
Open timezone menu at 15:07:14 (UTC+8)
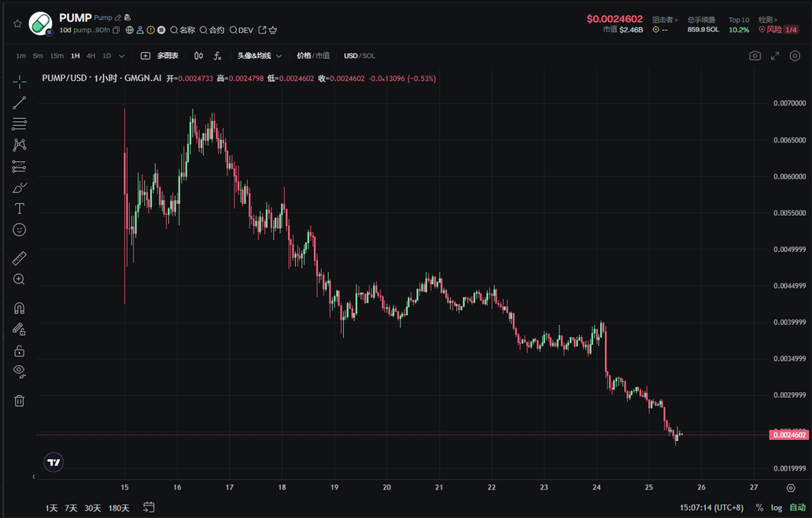pyautogui.click(x=711, y=508)
